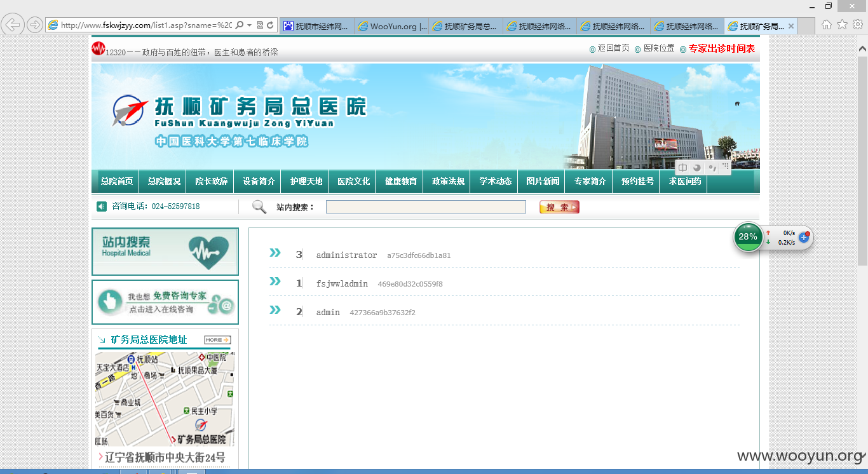Open 总院首页 navigation item
The width and height of the screenshot is (868, 474).
[117, 181]
